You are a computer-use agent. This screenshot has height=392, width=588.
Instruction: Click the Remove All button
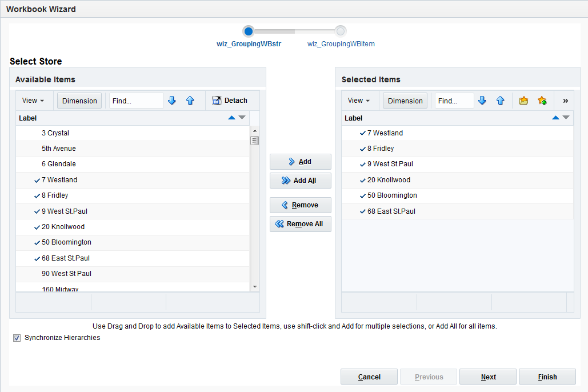(301, 224)
